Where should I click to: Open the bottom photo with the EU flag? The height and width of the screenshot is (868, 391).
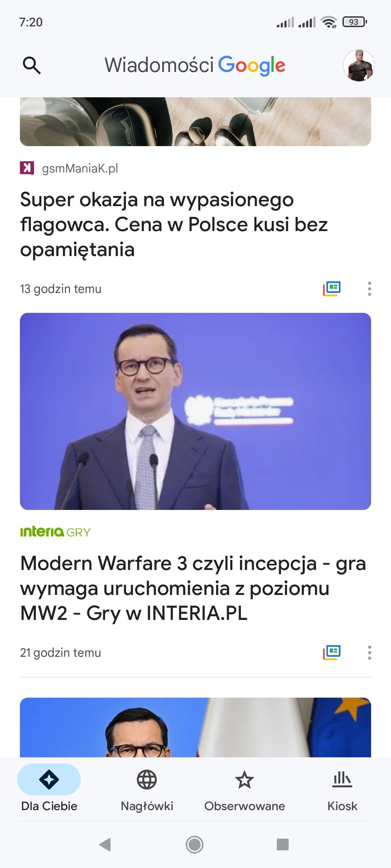click(195, 727)
